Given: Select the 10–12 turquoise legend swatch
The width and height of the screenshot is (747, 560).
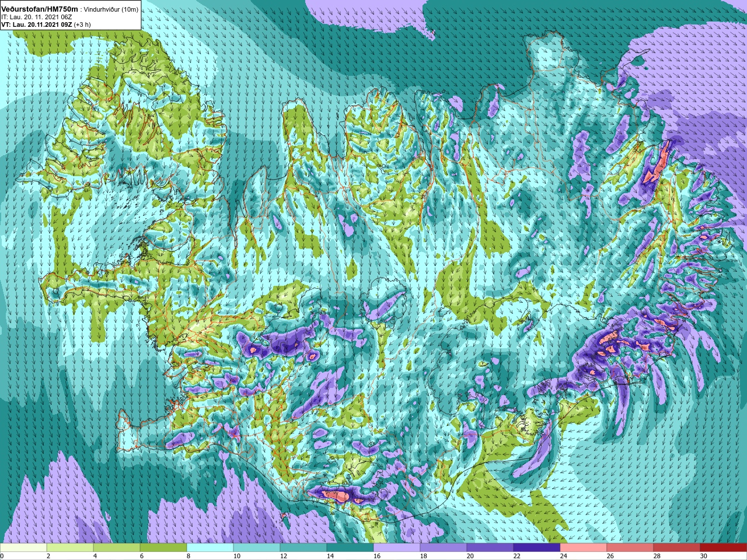Looking at the screenshot, I should (x=257, y=548).
